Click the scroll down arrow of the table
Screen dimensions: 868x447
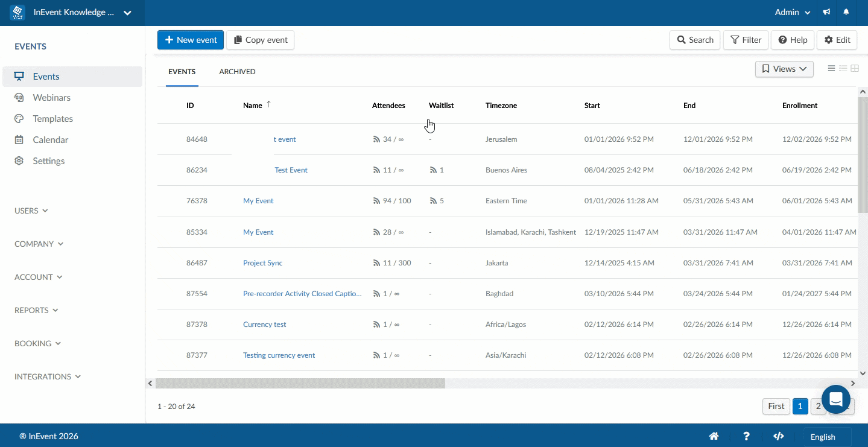pyautogui.click(x=863, y=373)
